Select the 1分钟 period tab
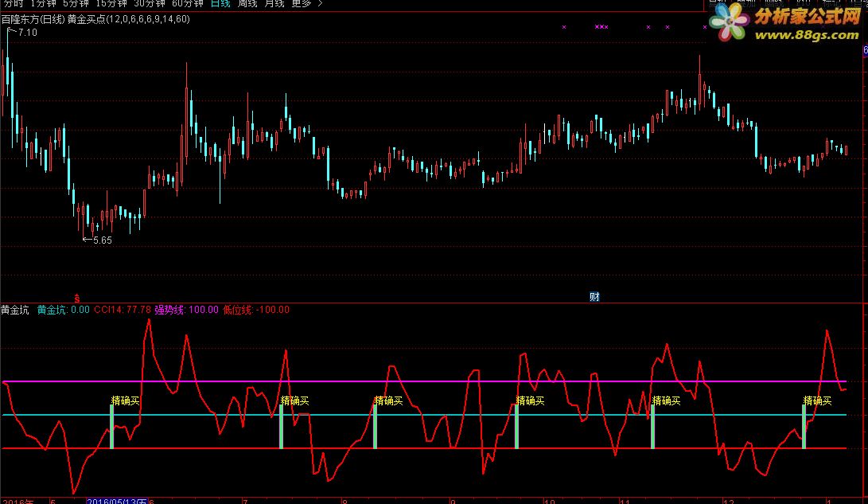 (43, 3)
